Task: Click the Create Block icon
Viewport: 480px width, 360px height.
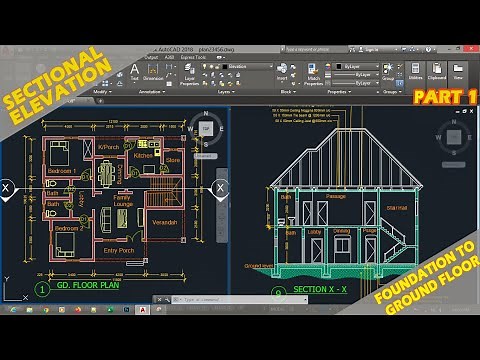Action: click(293, 67)
